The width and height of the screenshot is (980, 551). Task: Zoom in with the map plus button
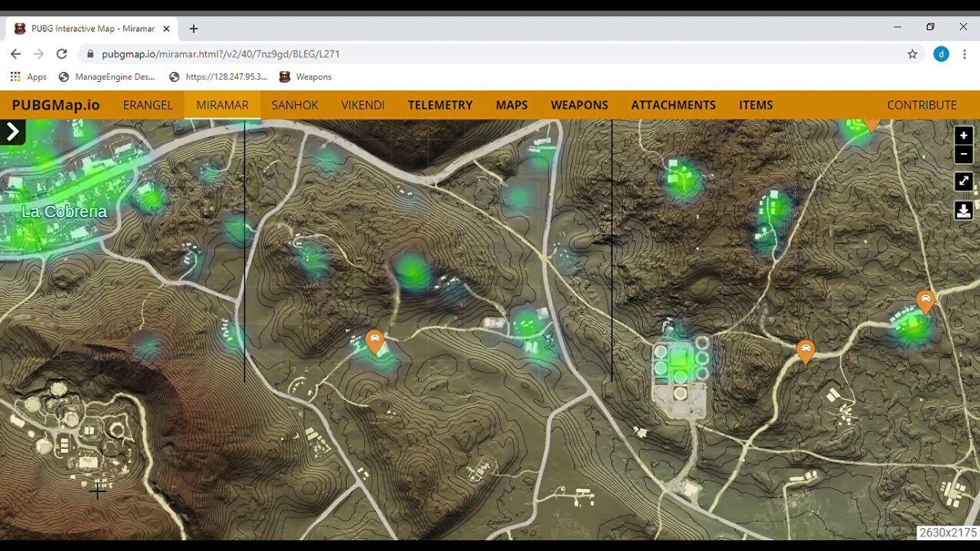963,135
